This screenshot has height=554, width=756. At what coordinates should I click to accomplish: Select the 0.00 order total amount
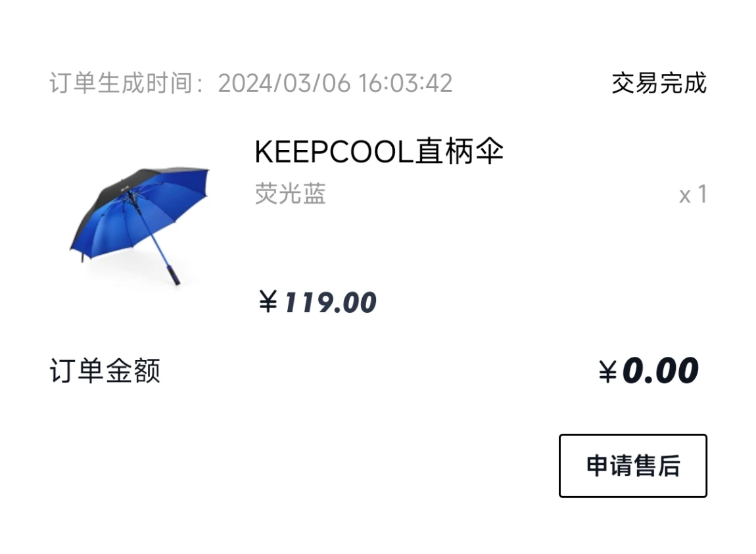(x=660, y=371)
